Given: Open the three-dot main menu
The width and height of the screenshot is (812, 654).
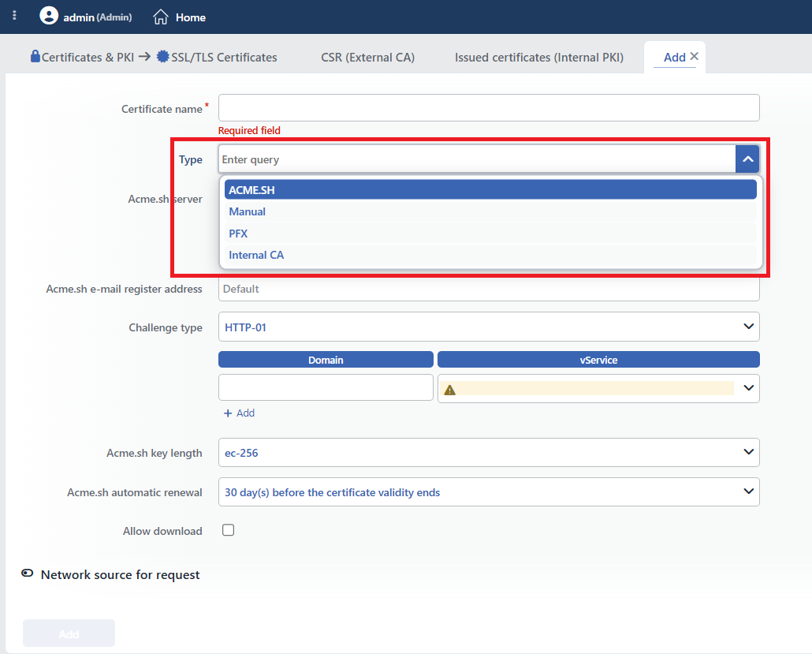Looking at the screenshot, I should (x=14, y=16).
